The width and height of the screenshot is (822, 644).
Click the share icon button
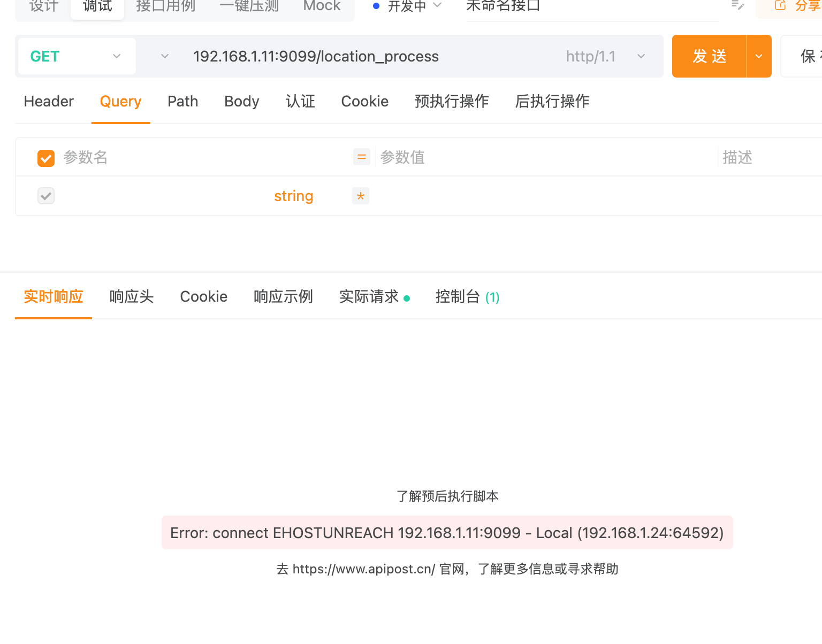[x=780, y=5]
